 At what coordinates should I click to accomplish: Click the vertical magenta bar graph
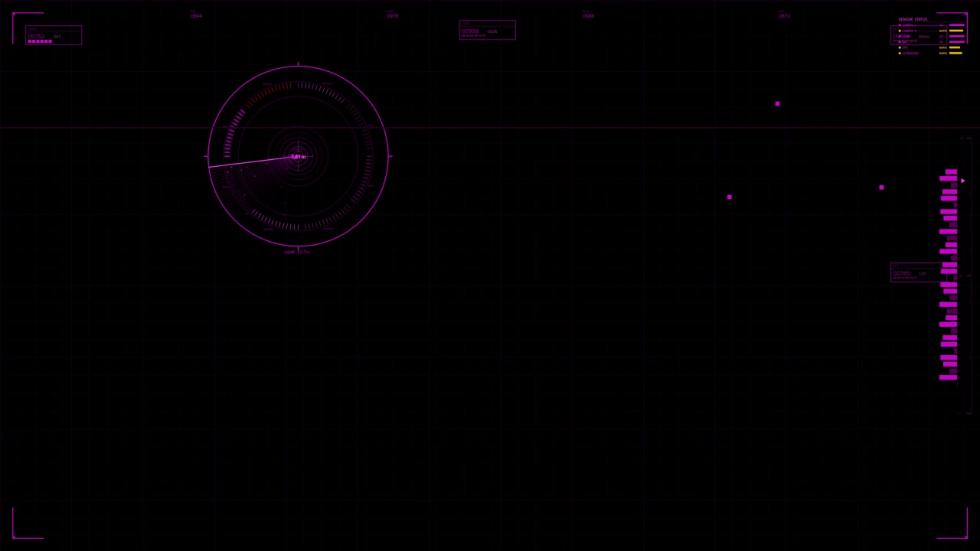pyautogui.click(x=949, y=275)
